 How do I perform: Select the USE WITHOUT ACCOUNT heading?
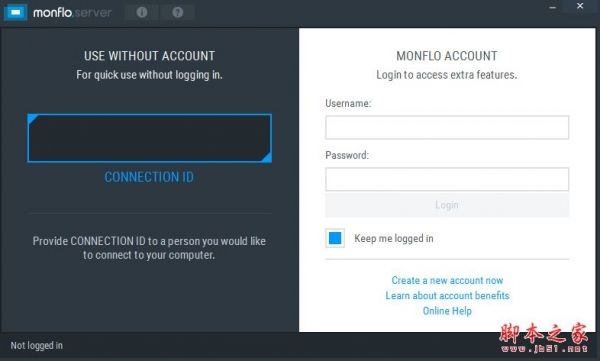[149, 56]
